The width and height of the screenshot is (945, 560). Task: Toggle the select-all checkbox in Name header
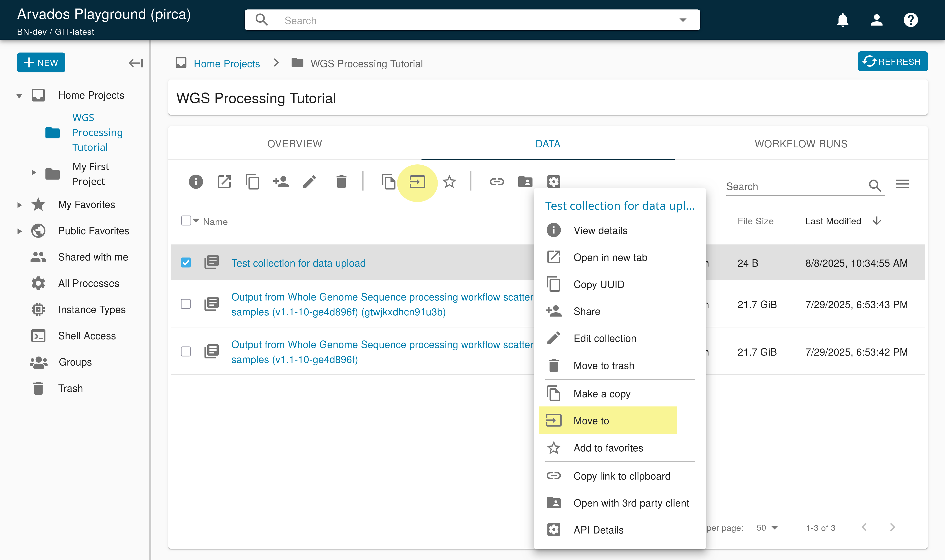pos(186,221)
